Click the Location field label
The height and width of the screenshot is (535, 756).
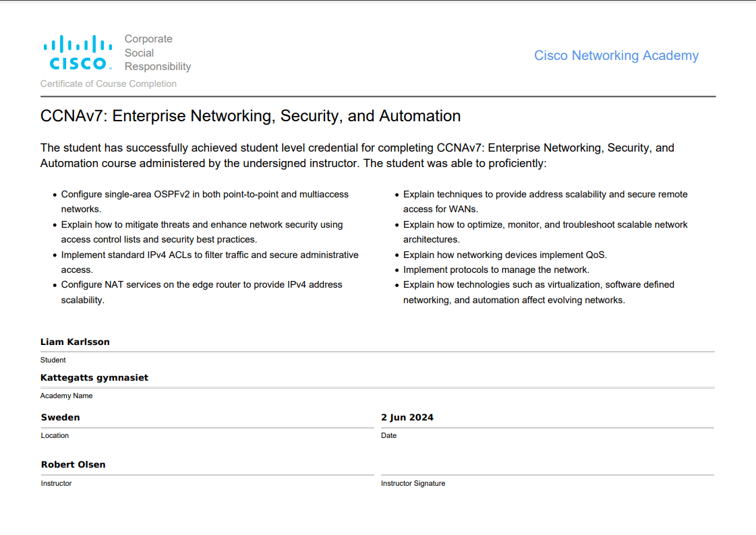(x=55, y=435)
